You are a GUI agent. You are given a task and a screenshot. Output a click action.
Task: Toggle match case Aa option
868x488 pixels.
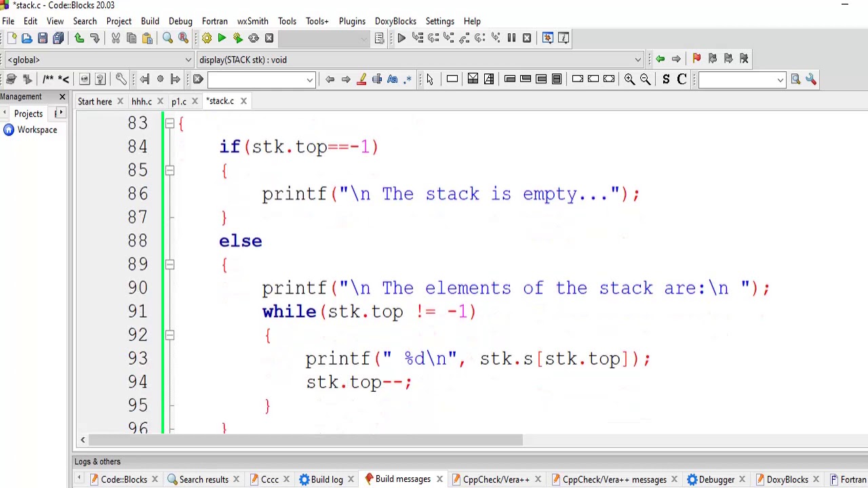point(393,79)
